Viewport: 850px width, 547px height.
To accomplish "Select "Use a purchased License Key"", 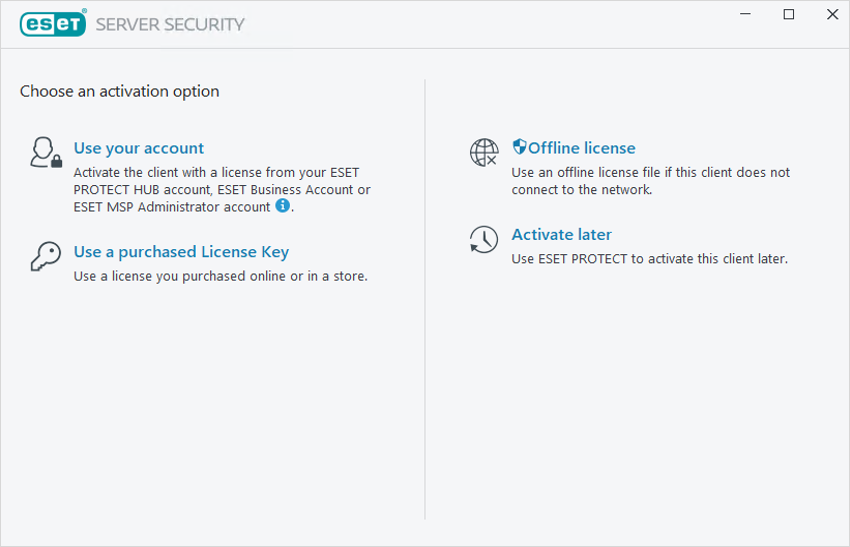I will [181, 252].
